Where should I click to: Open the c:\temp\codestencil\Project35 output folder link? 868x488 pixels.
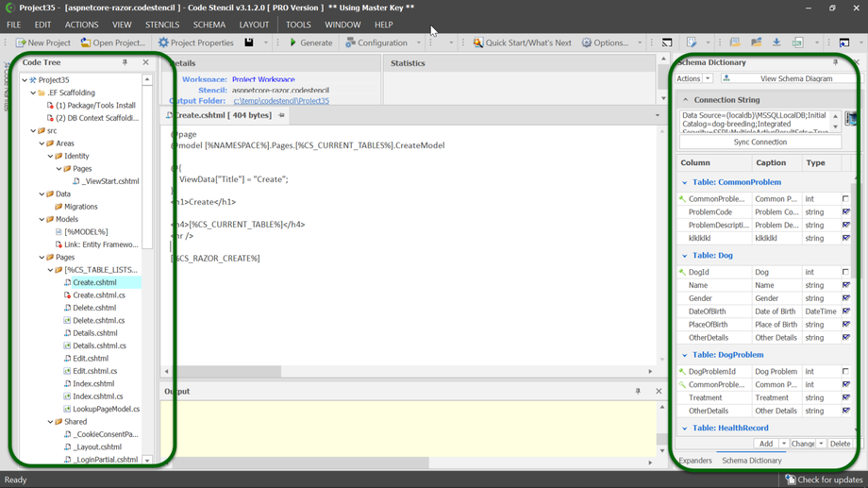[281, 101]
